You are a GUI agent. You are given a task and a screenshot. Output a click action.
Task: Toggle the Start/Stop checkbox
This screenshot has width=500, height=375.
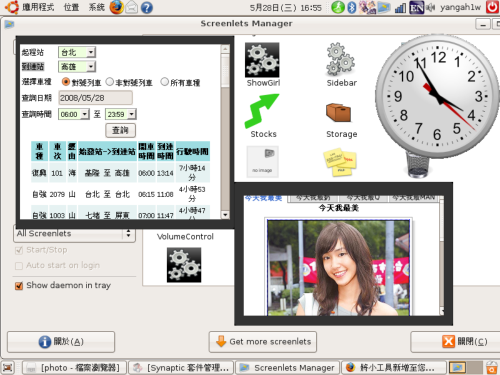tap(19, 250)
